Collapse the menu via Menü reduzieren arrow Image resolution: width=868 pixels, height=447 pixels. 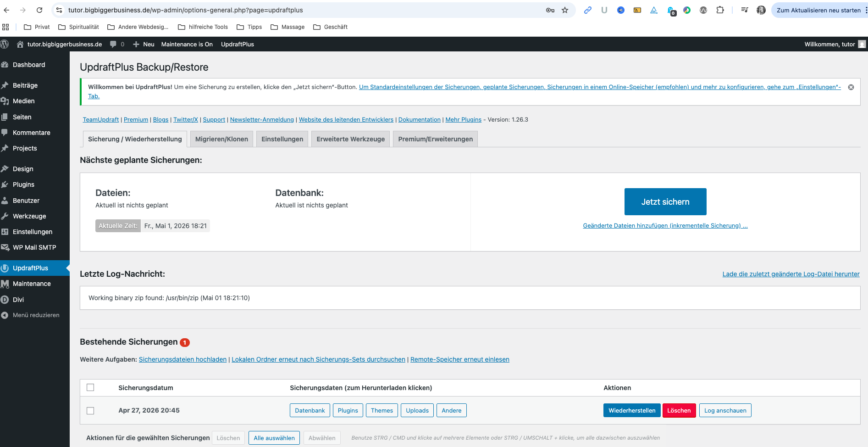pyautogui.click(x=5, y=315)
